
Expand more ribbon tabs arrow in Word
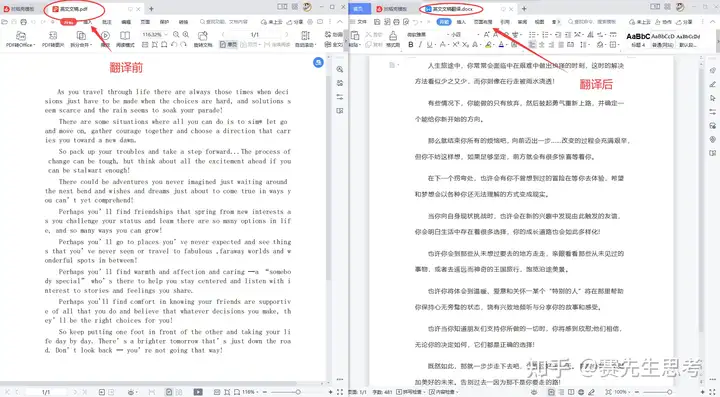coord(559,22)
